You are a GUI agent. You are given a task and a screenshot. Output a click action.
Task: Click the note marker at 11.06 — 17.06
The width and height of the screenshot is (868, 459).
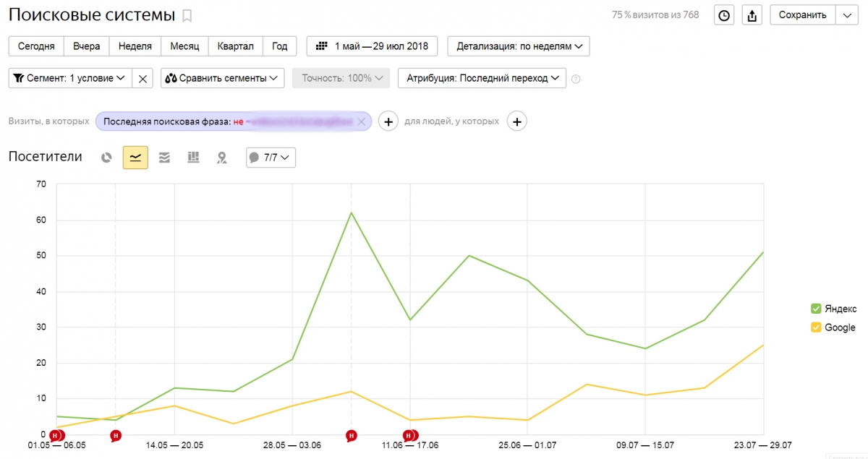coord(410,436)
